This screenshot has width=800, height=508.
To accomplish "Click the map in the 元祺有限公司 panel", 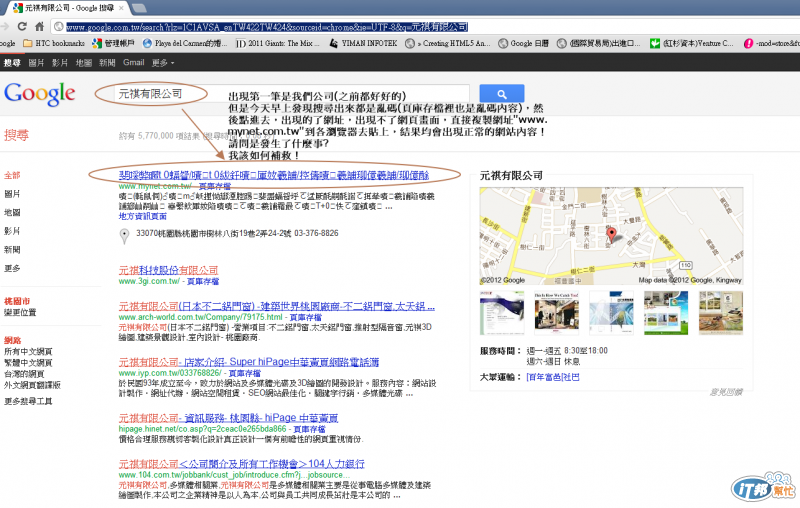I will [x=611, y=236].
